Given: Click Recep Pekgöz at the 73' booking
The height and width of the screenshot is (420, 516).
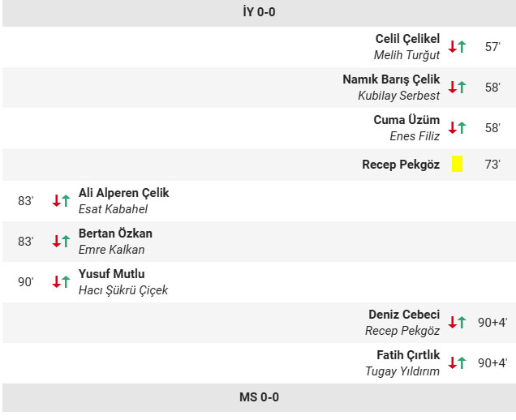Looking at the screenshot, I should [401, 165].
